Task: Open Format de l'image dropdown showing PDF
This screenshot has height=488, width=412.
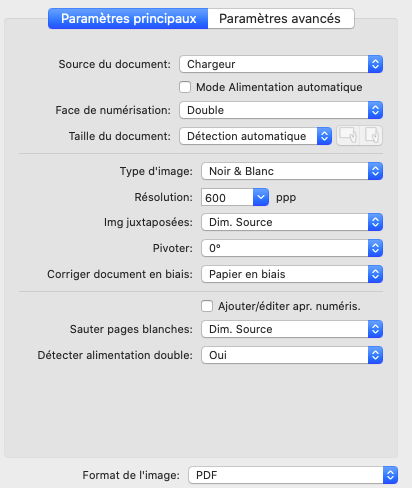Action: point(293,475)
